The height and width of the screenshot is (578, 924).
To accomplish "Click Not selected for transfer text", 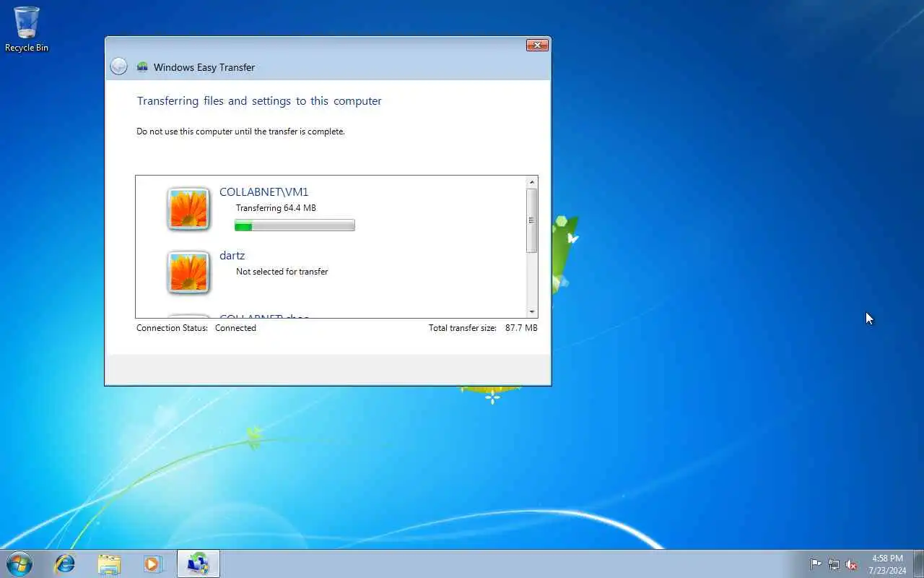I will 282,272.
